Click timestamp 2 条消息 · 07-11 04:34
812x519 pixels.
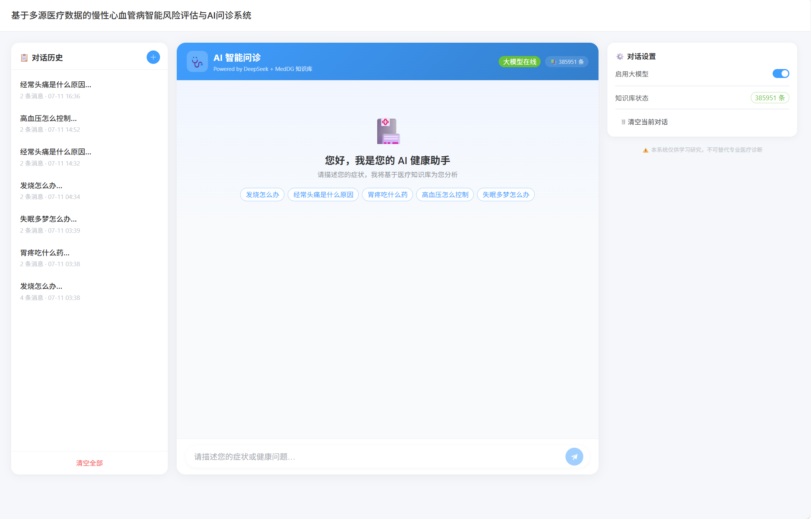[50, 197]
